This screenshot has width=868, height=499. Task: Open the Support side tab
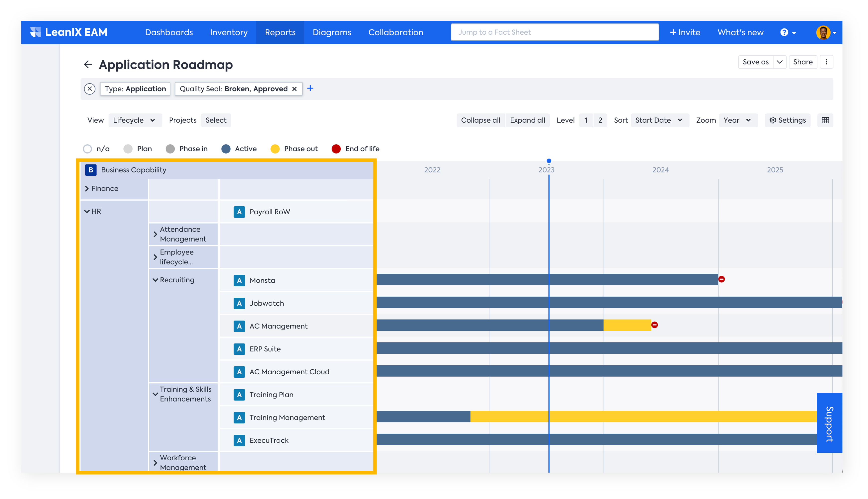829,423
